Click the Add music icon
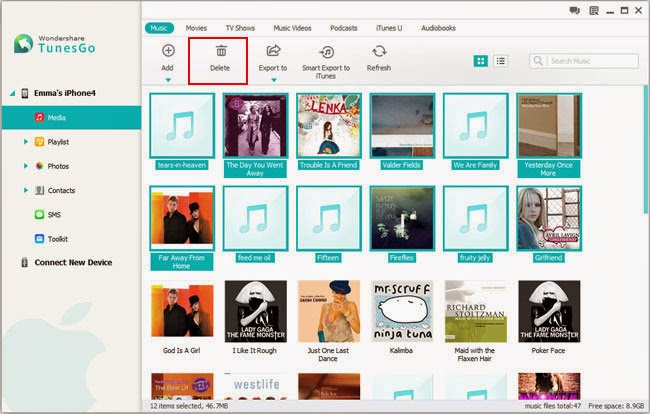 click(x=168, y=51)
